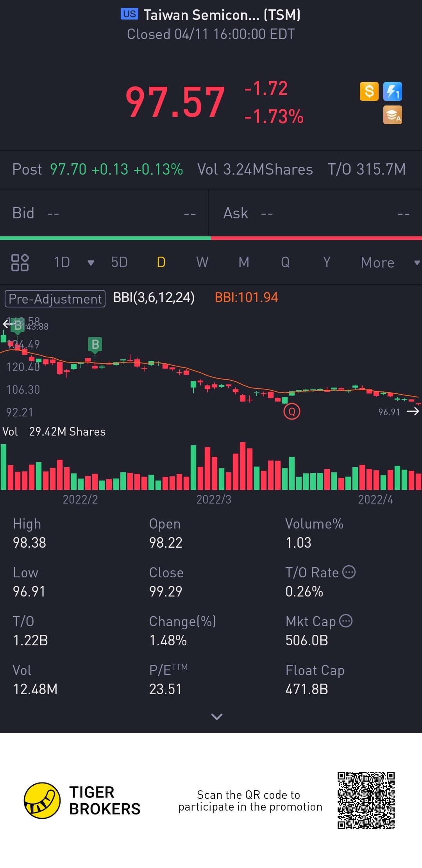Screen dimensions: 422x868
Task: Tap the Low 96.91 stat value
Action: coord(29,591)
